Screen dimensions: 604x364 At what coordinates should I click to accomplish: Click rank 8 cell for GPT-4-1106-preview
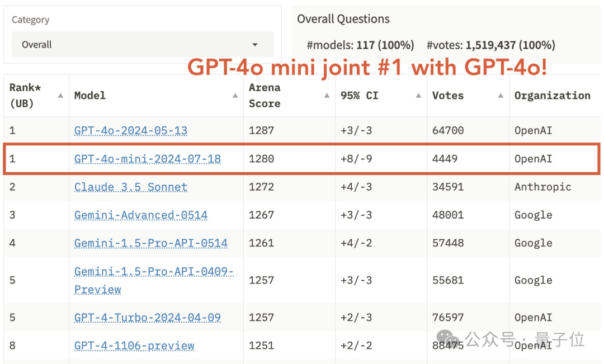pos(13,346)
